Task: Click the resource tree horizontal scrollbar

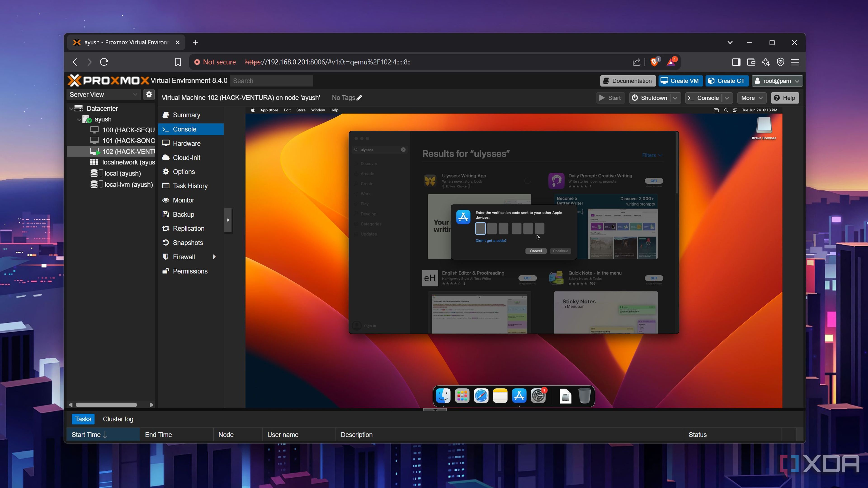Action: point(106,405)
